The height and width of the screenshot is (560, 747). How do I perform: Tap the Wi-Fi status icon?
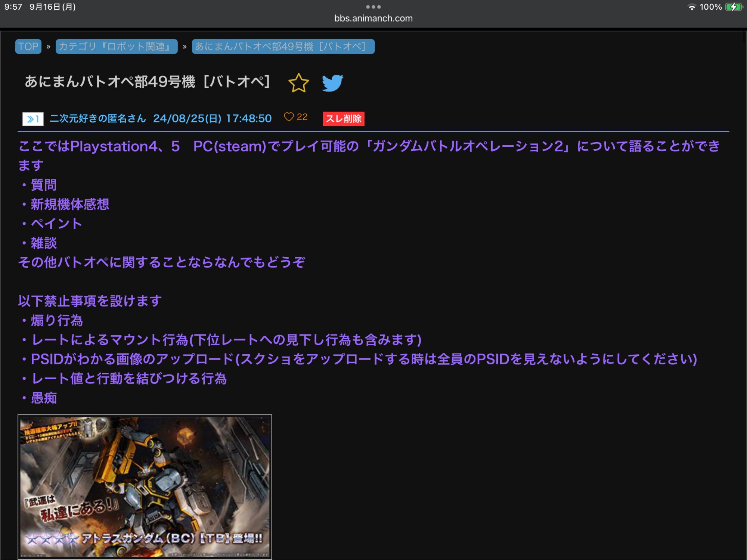click(x=692, y=7)
